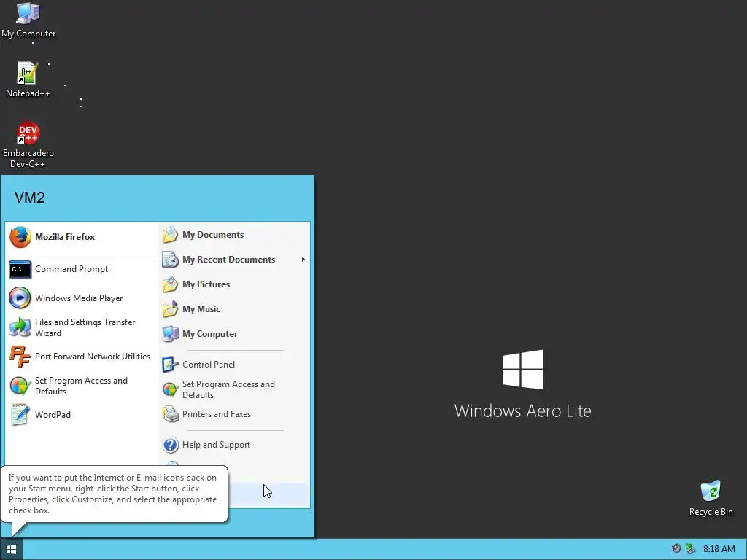The height and width of the screenshot is (560, 747).
Task: Open Files and Settings Transfer Wizard
Action: [81, 327]
